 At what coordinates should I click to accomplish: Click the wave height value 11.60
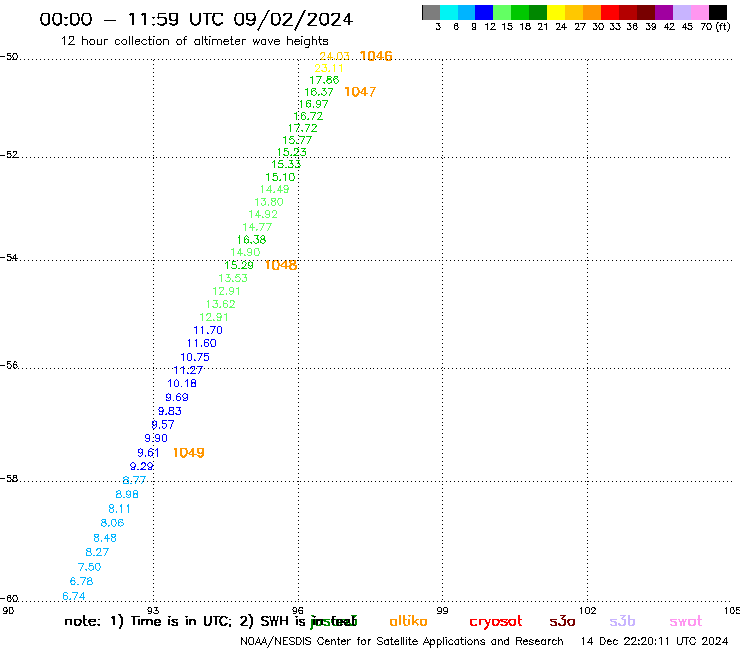tap(202, 344)
